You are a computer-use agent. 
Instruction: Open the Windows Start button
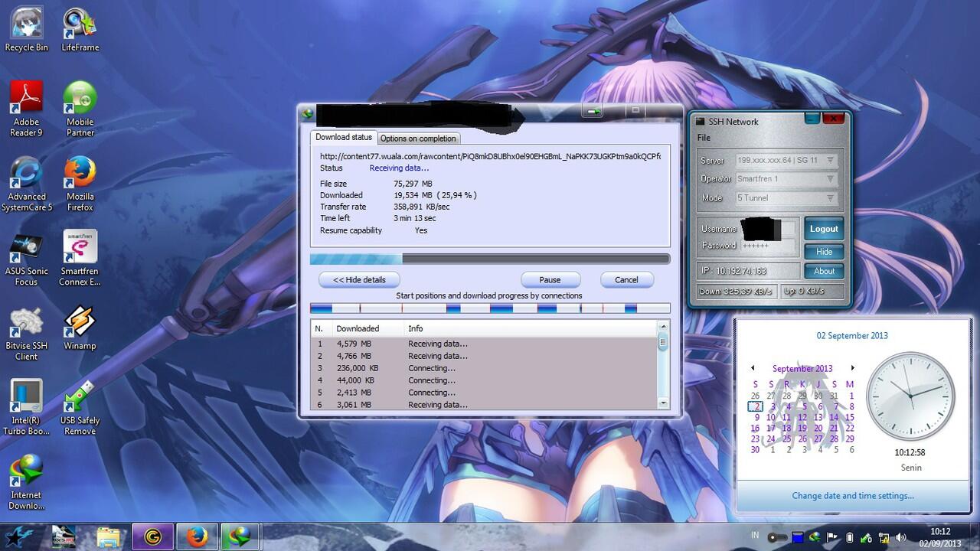20,536
